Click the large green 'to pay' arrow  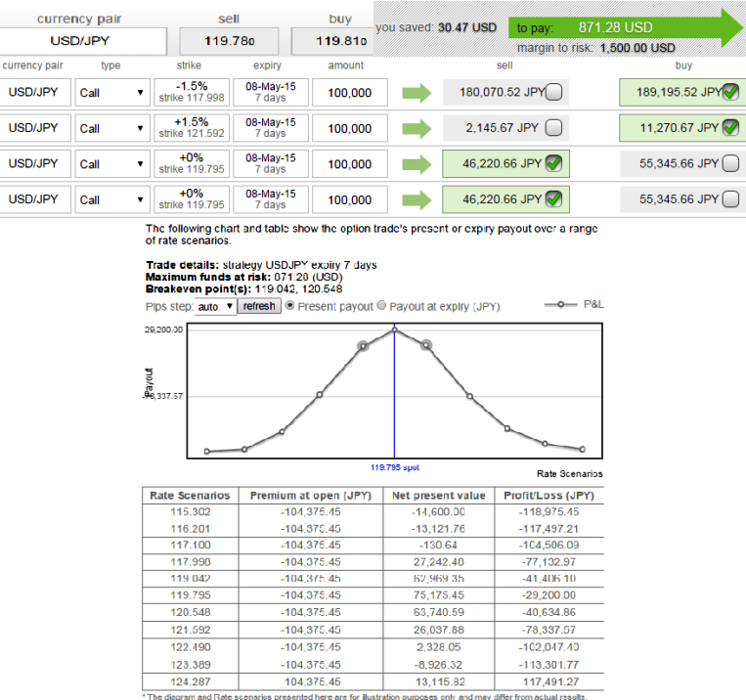626,28
